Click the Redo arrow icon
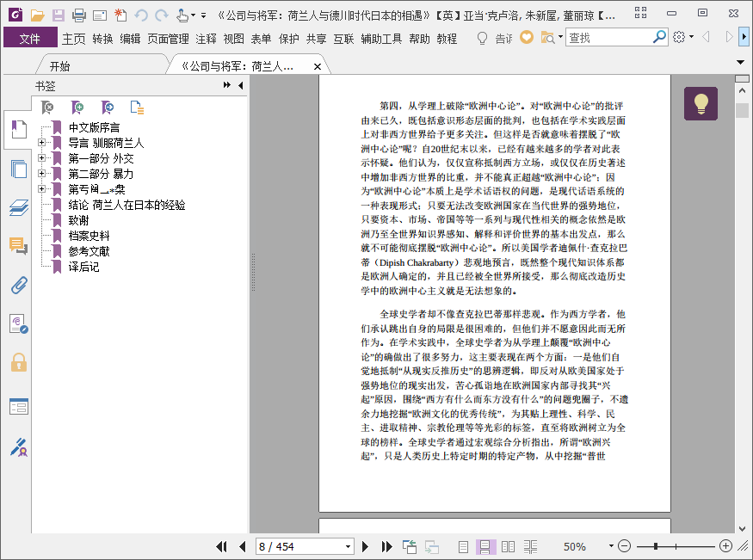The height and width of the screenshot is (560, 753). click(162, 15)
